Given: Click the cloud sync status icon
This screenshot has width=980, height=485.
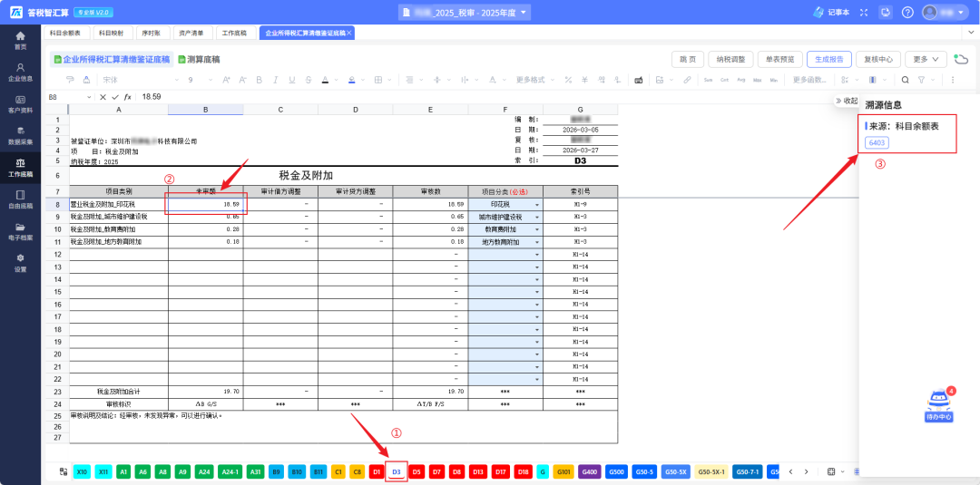Looking at the screenshot, I should [x=961, y=59].
